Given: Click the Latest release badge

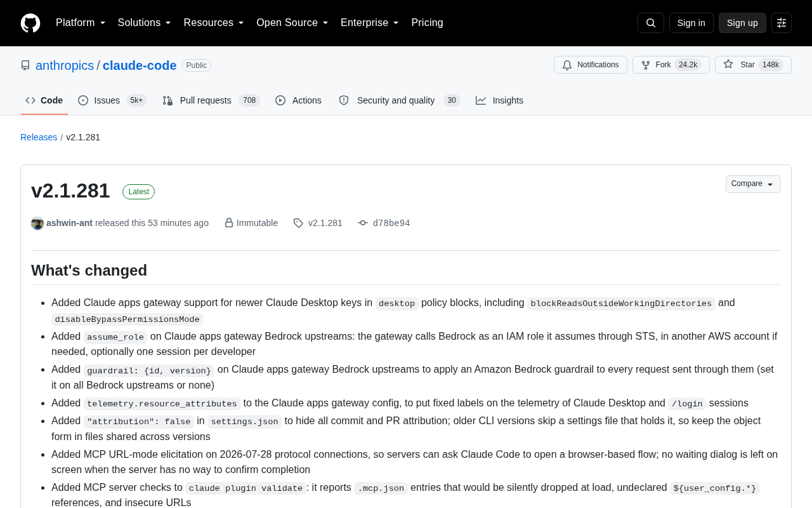Looking at the screenshot, I should pos(138,192).
